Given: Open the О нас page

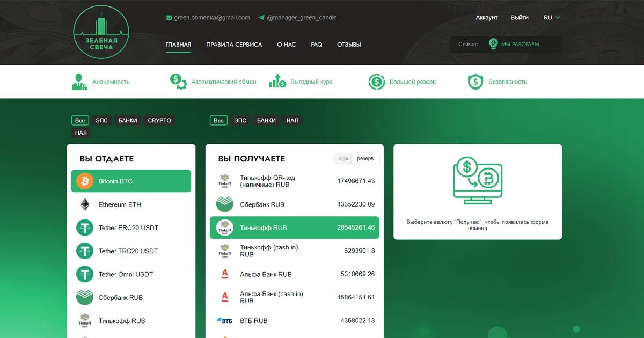Looking at the screenshot, I should pos(287,45).
